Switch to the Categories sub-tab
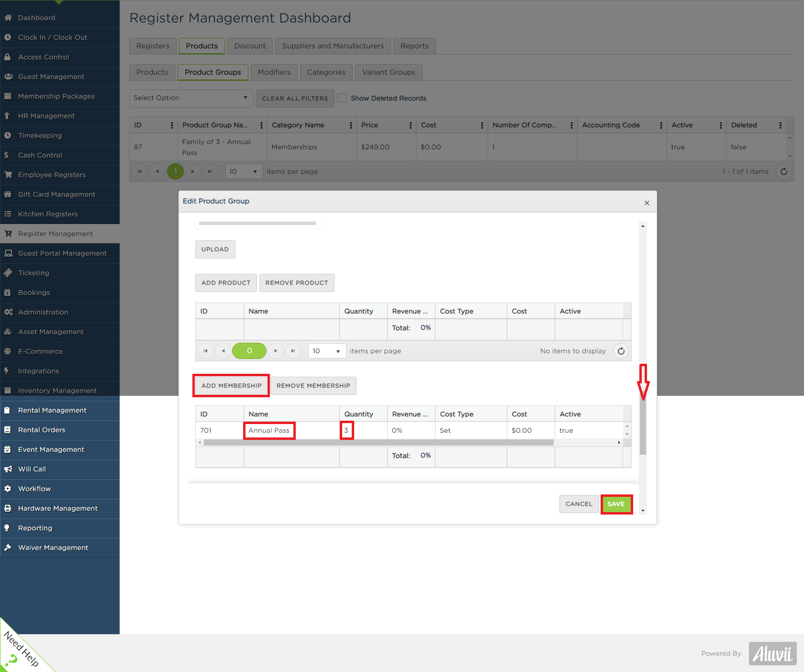804x672 pixels. click(326, 72)
